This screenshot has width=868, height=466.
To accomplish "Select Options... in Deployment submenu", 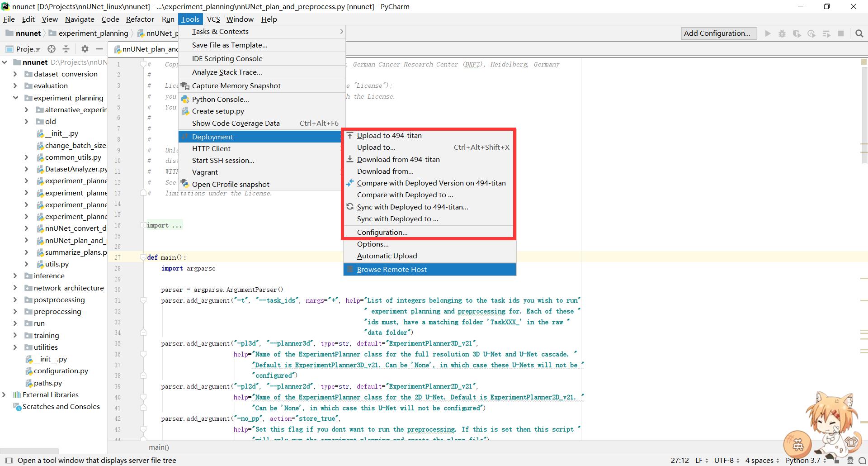I will tap(429, 244).
